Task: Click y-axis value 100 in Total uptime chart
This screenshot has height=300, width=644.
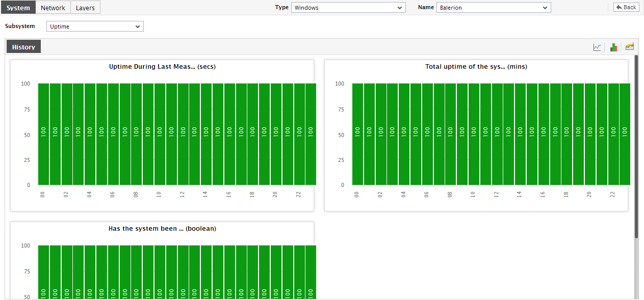Action: 340,84
